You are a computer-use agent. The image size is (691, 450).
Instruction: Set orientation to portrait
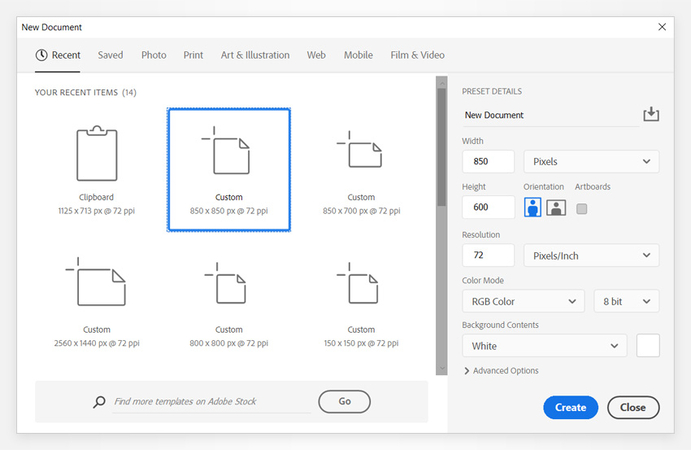pos(533,208)
